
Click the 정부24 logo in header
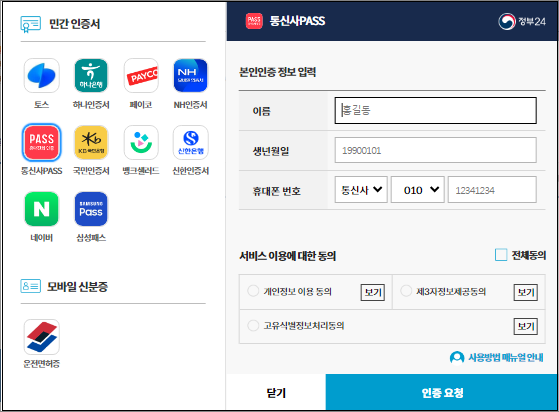coord(522,21)
